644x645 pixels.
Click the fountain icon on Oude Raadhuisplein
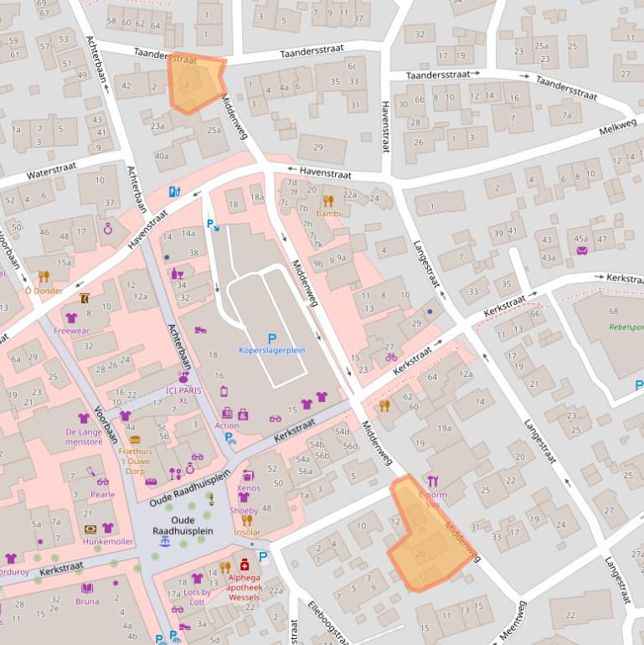coord(164,543)
